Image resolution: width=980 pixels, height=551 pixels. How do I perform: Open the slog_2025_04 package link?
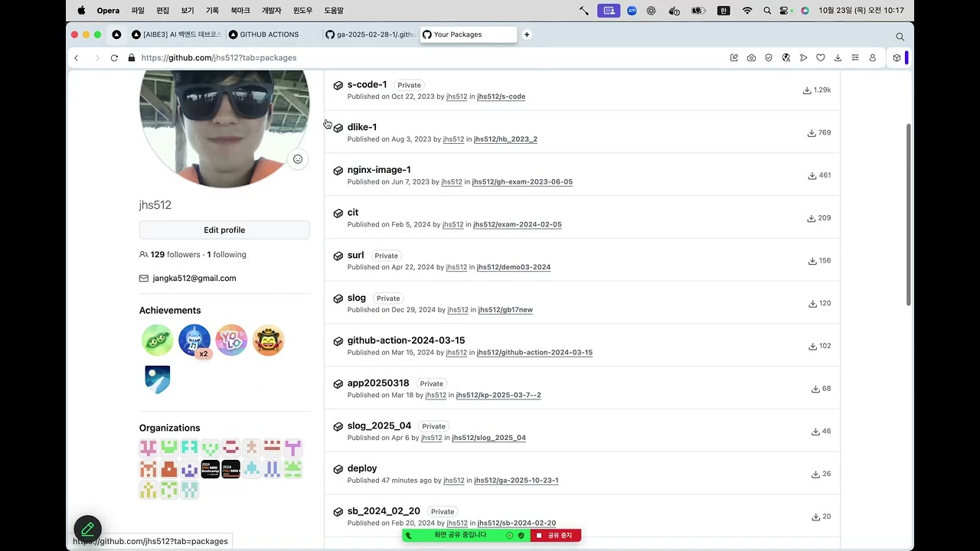pyautogui.click(x=379, y=425)
